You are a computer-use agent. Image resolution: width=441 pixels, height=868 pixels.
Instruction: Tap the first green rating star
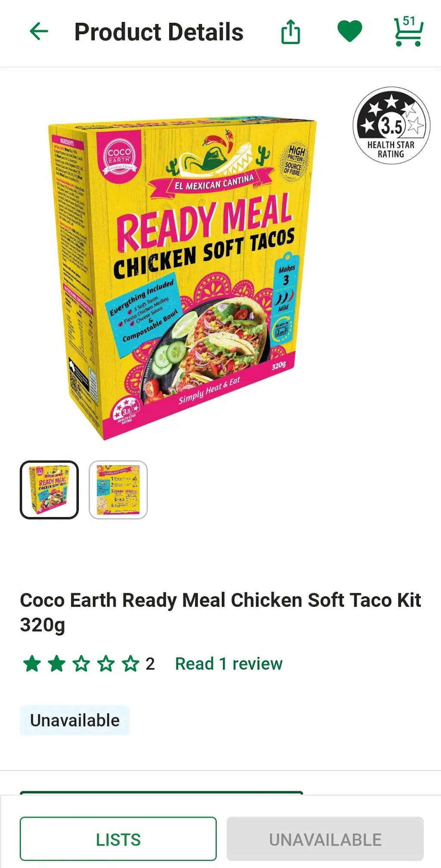point(32,663)
